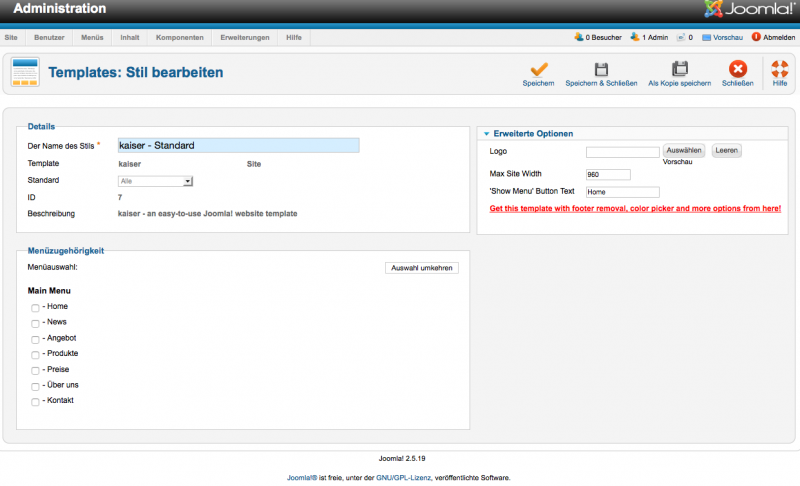The height and width of the screenshot is (486, 800).
Task: Open the messages icon showing 0
Action: 681,37
